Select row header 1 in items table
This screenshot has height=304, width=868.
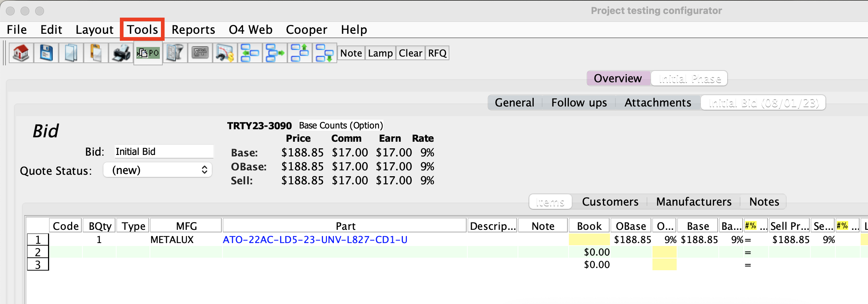pos(38,240)
